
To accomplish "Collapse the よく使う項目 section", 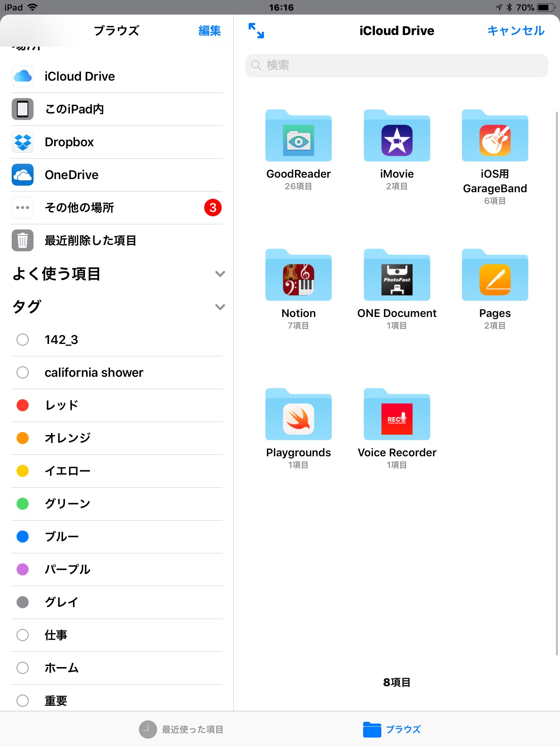I will pyautogui.click(x=220, y=274).
